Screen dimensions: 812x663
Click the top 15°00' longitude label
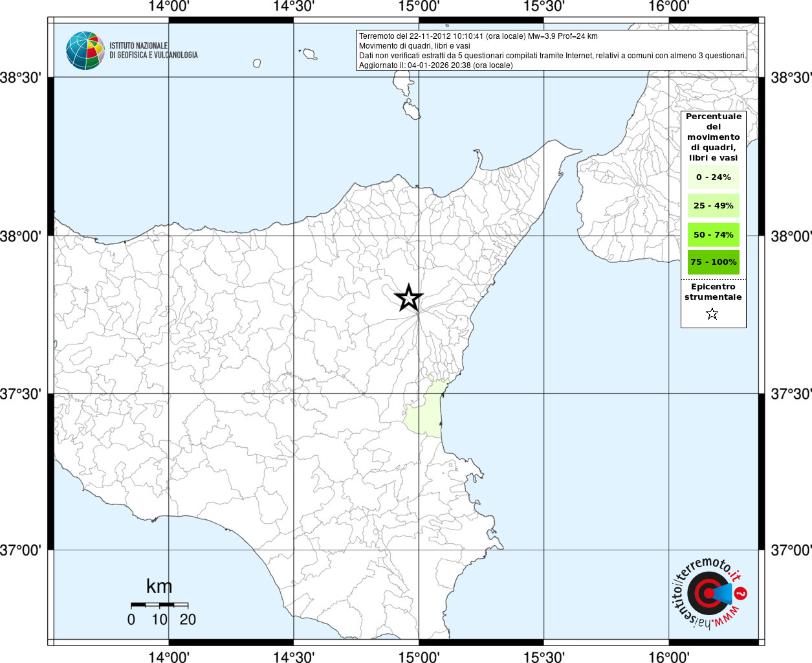pos(419,6)
